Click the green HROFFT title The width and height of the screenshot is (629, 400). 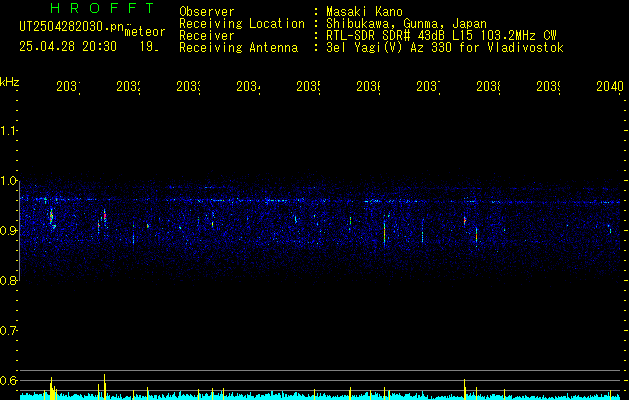tap(103, 8)
